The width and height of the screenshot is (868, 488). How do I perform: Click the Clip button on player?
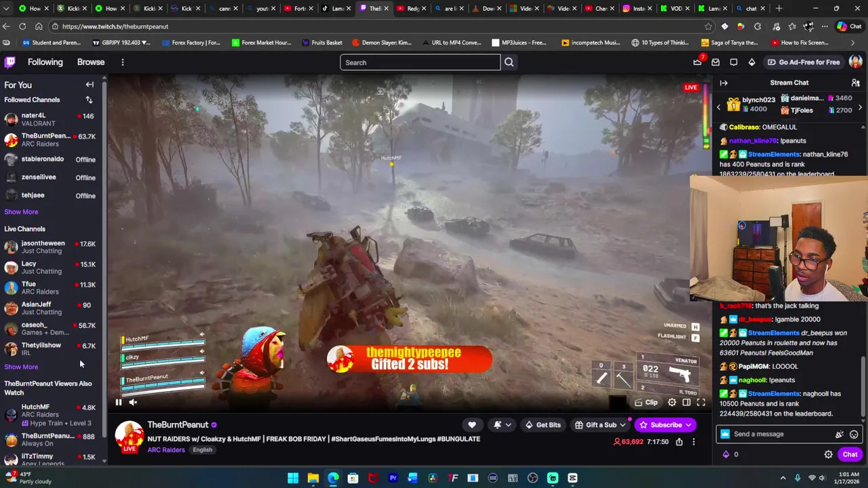[646, 403]
